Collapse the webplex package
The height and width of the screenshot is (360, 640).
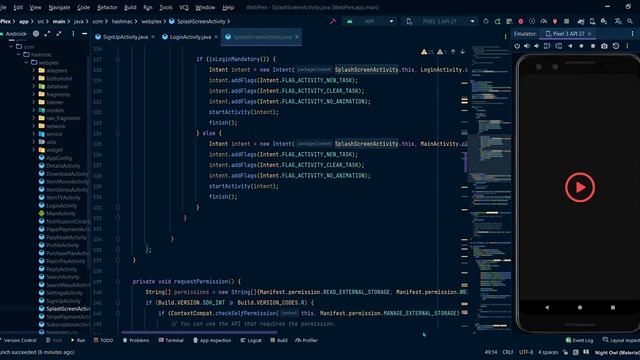click(x=27, y=62)
